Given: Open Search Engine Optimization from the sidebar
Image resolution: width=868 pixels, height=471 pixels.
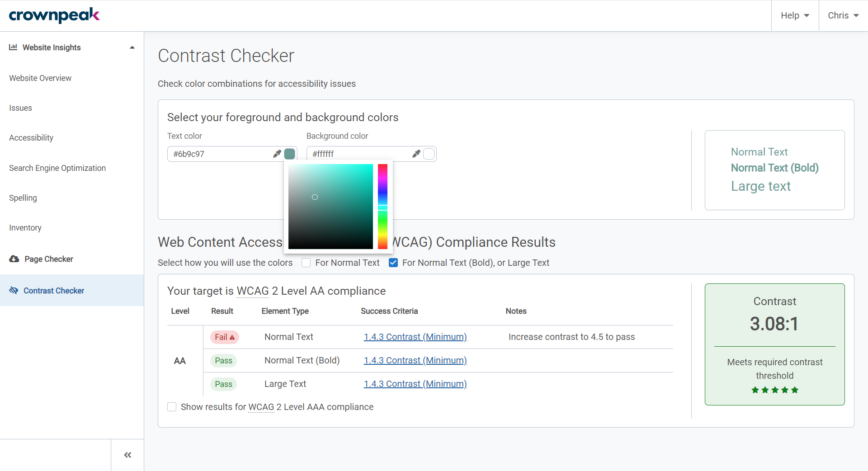Looking at the screenshot, I should [57, 168].
